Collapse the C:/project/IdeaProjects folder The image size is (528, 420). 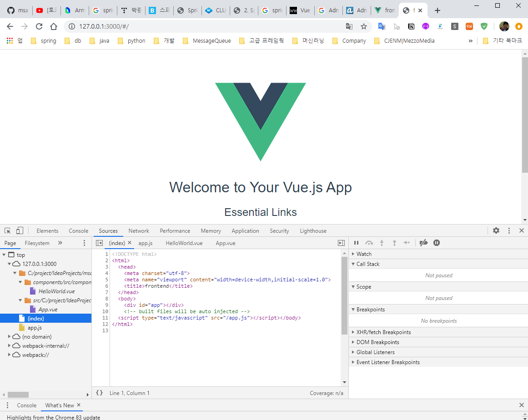(x=15, y=273)
